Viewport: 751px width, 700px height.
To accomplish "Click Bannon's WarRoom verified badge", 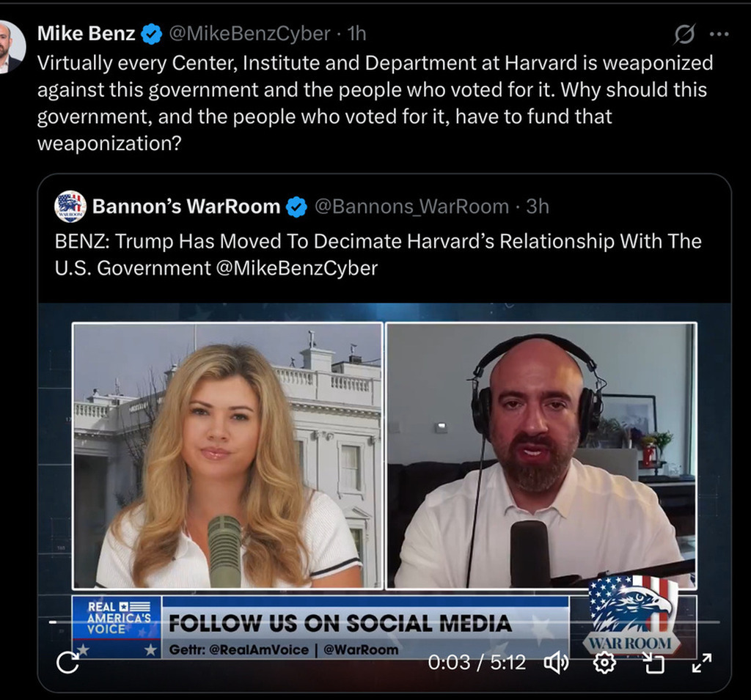I will click(296, 207).
